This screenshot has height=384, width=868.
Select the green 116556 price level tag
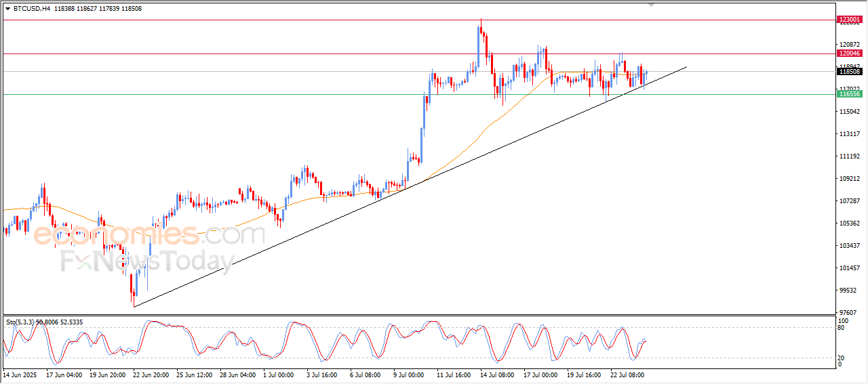(x=849, y=94)
